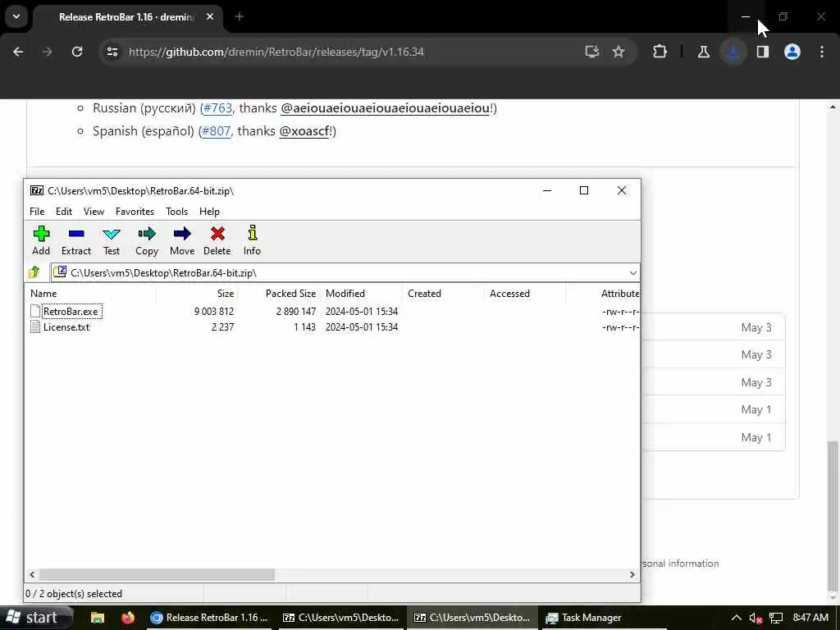Viewport: 840px width, 630px height.
Task: Open the tab search dropdown arrow
Action: [x=16, y=16]
